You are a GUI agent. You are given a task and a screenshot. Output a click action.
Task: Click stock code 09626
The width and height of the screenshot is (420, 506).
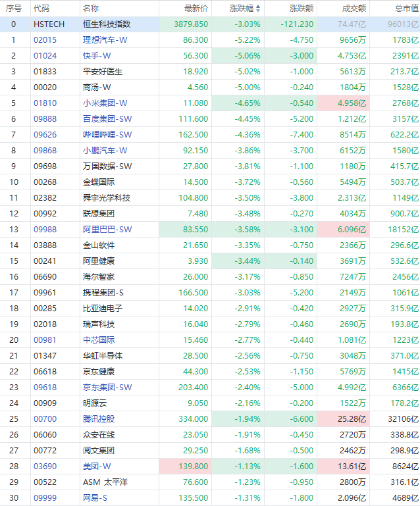[45, 135]
